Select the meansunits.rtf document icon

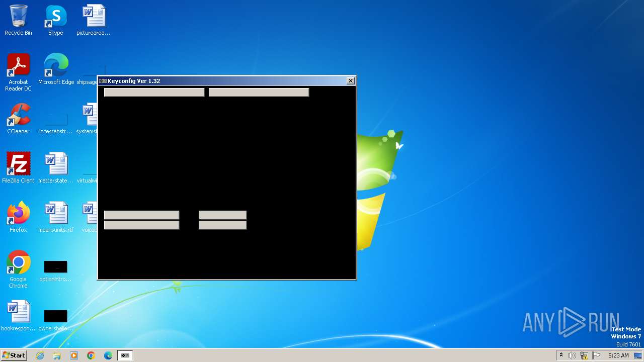coord(56,217)
